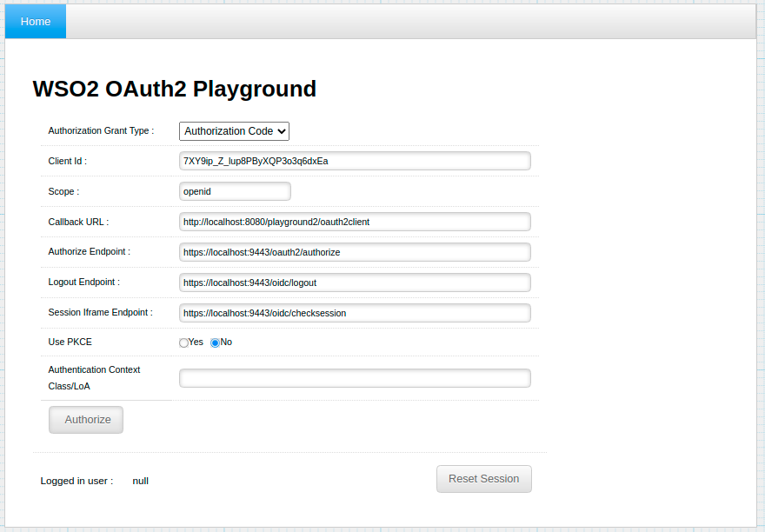This screenshot has width=765, height=532.
Task: Click the Logged in user null value
Action: tap(141, 481)
